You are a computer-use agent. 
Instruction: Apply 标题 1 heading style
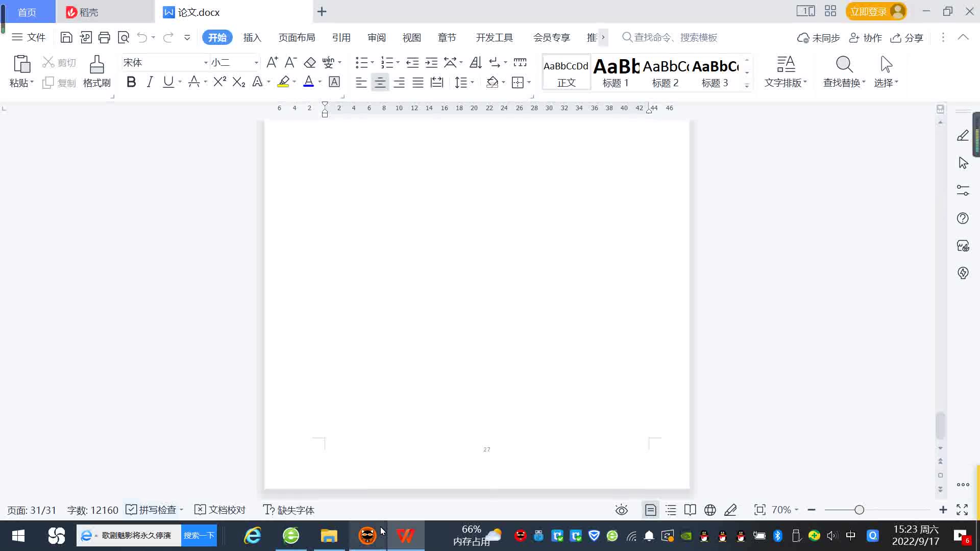[x=616, y=72]
